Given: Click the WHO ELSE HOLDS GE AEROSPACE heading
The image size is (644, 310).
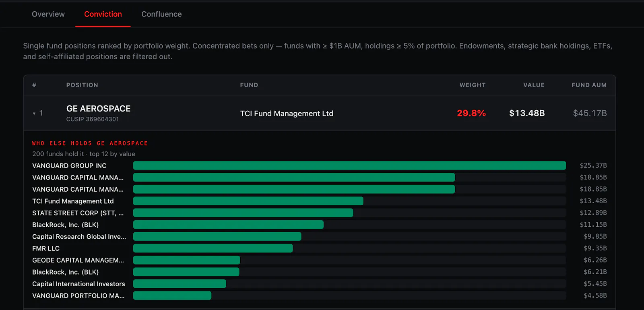Looking at the screenshot, I should pyautogui.click(x=90, y=143).
